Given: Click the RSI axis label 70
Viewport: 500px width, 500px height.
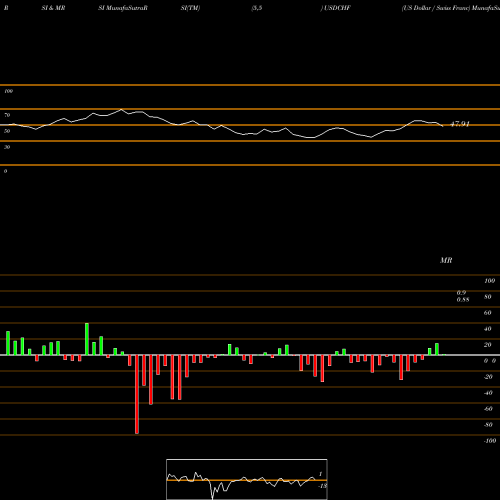Looking at the screenshot, I should 7,115.
